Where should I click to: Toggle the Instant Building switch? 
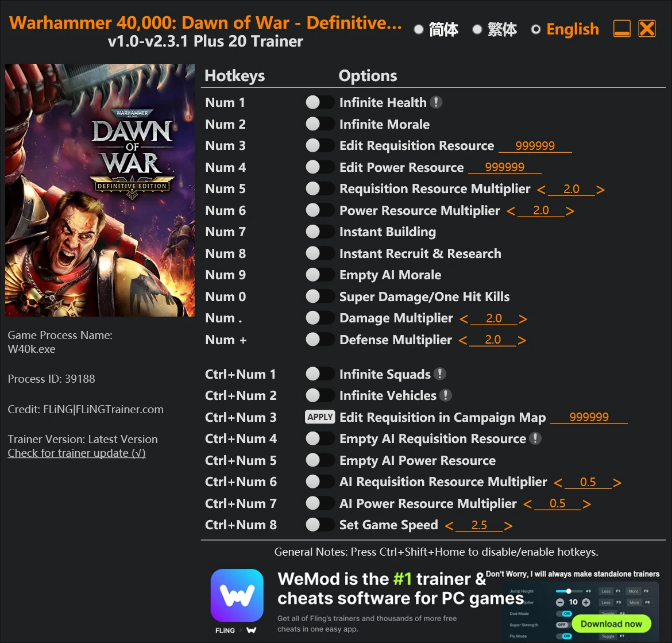tap(320, 232)
